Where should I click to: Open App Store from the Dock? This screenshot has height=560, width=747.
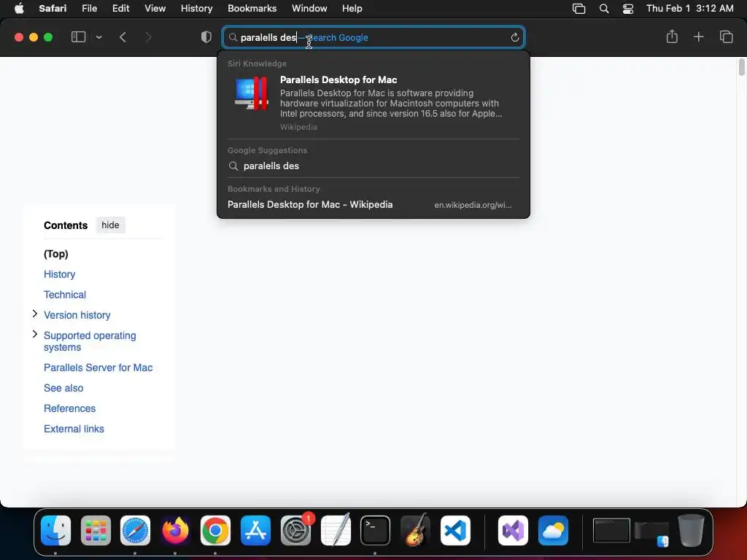tap(255, 531)
